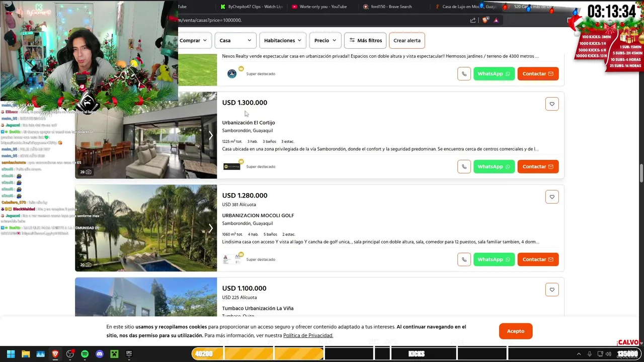Image resolution: width=644 pixels, height=362 pixels.
Task: Click USD 381 Alícuota text
Action: [239, 205]
